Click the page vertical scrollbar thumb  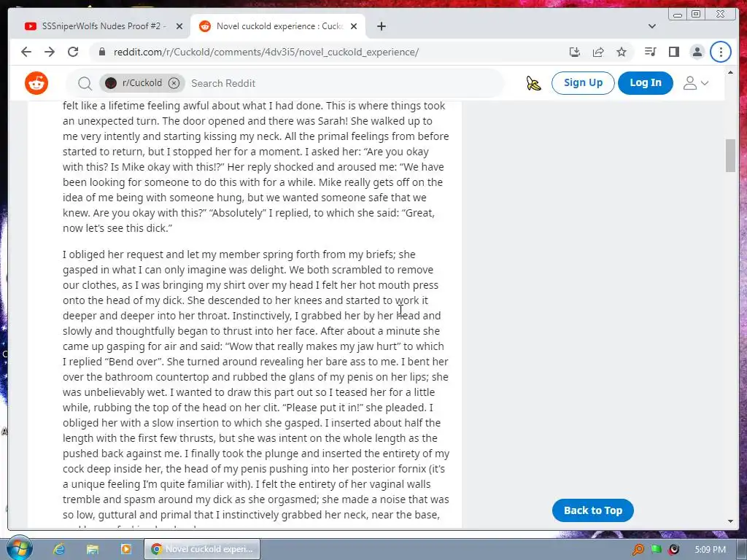tap(730, 155)
